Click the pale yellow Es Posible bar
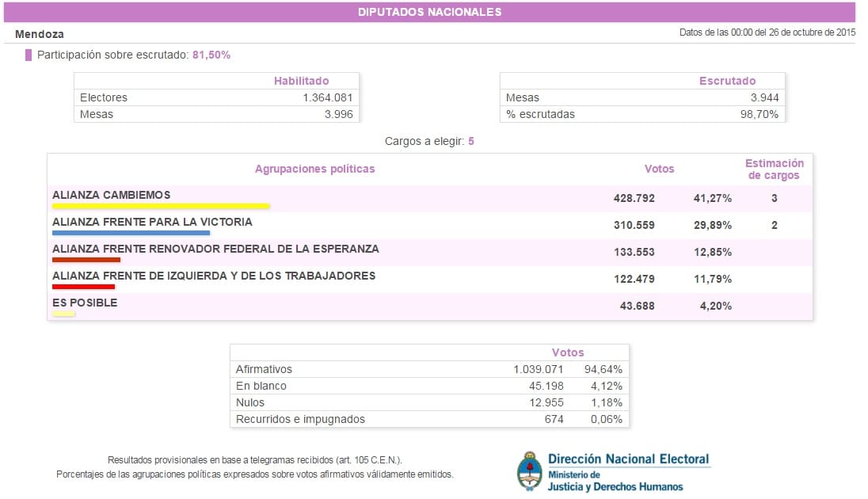 click(63, 314)
